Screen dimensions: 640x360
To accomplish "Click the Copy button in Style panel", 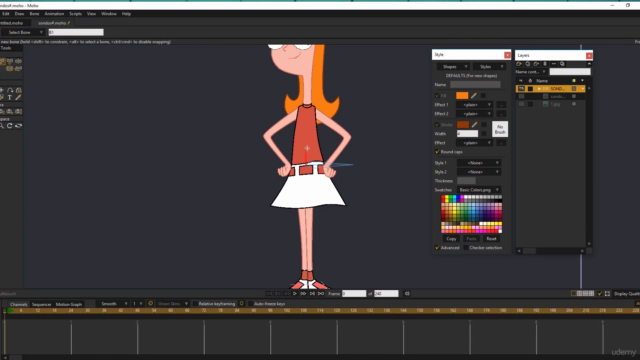I will [451, 239].
